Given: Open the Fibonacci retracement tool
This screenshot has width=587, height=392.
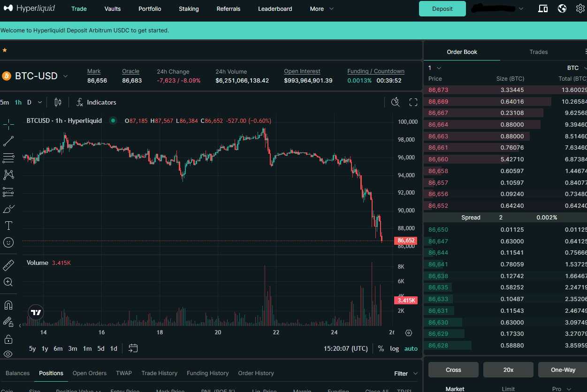Looking at the screenshot, I should [8, 158].
